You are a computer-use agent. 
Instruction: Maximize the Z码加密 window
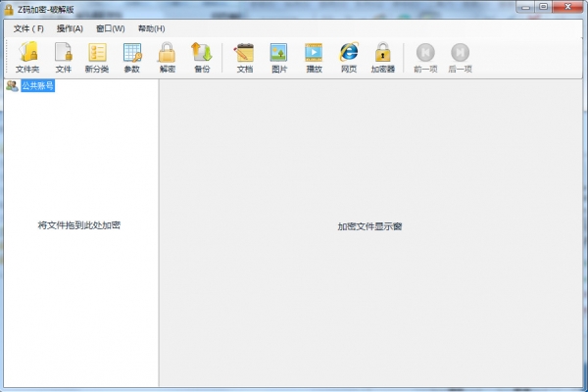coord(543,7)
